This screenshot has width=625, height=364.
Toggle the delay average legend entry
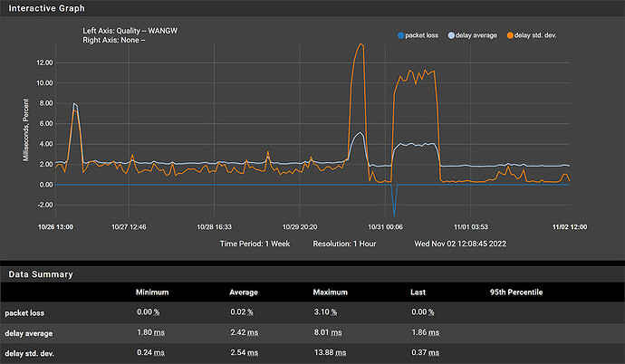(x=472, y=35)
